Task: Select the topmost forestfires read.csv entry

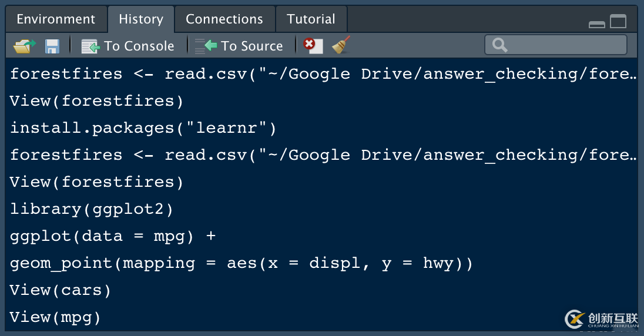Action: pyautogui.click(x=322, y=74)
